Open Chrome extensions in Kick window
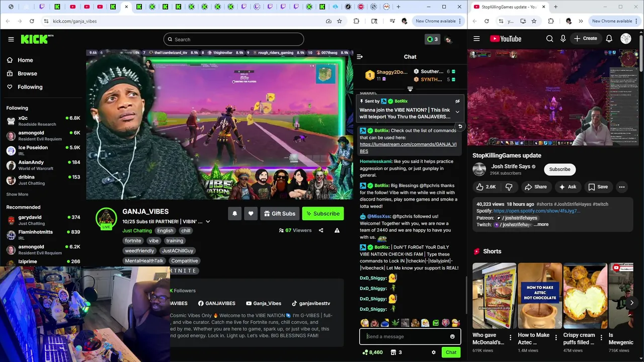 tap(357, 21)
